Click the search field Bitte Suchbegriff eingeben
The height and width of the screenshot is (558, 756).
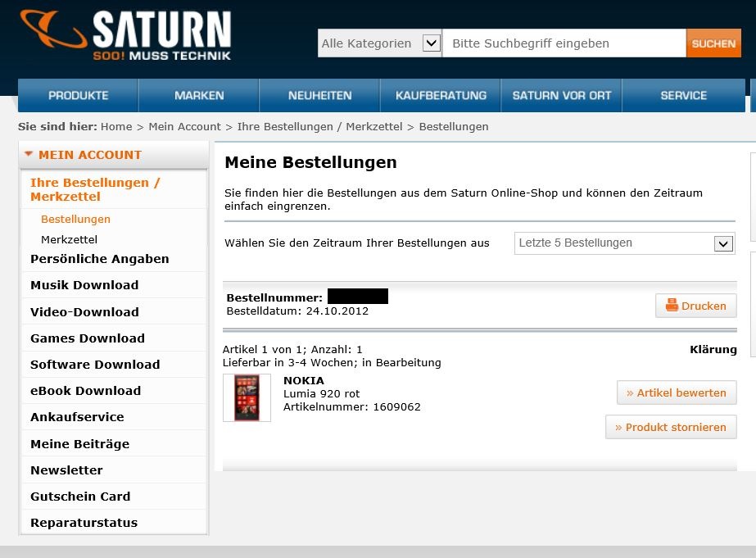click(x=564, y=43)
